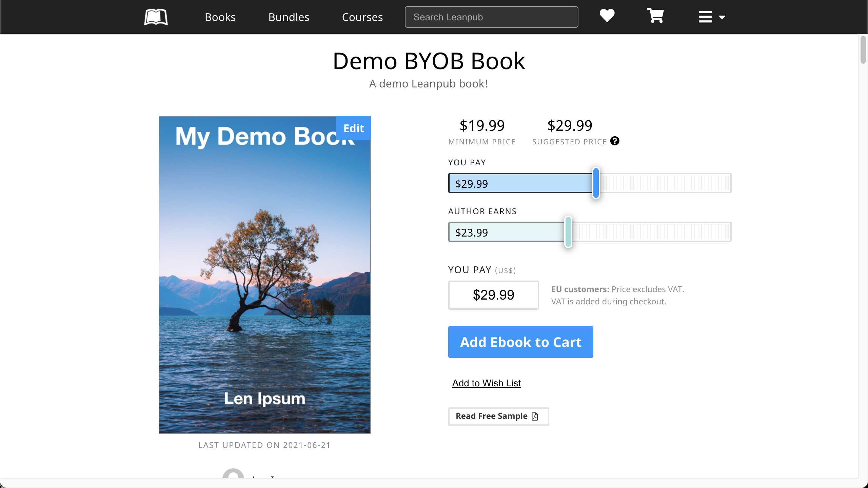Open the shopping cart icon

coord(655,16)
